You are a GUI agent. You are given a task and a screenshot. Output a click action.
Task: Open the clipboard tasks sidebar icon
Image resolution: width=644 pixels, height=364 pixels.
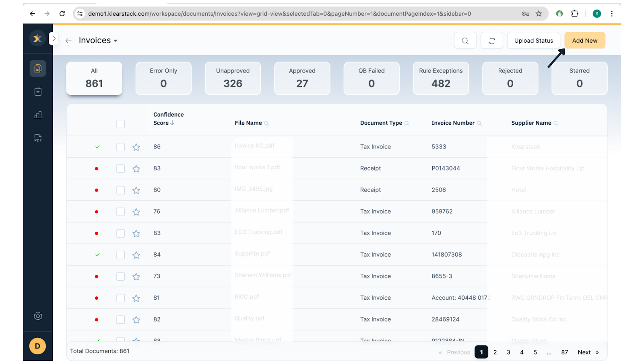point(38,92)
